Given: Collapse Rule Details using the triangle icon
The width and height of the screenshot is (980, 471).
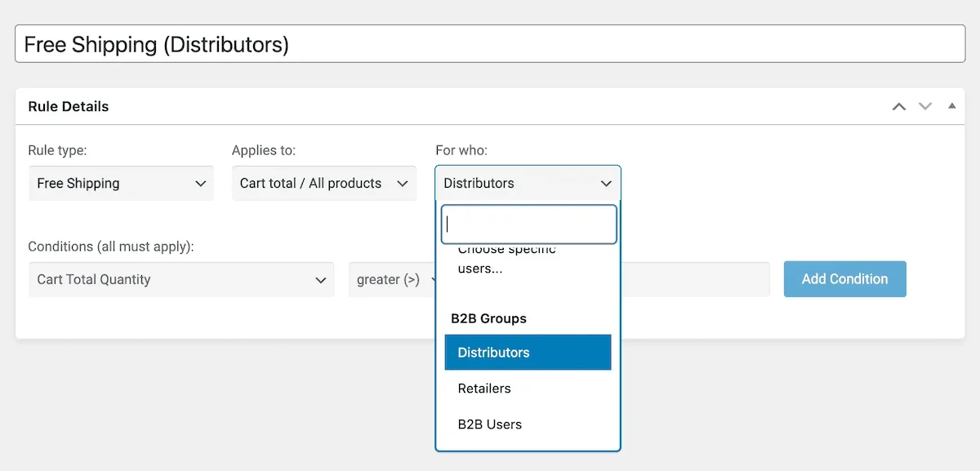Looking at the screenshot, I should [951, 106].
